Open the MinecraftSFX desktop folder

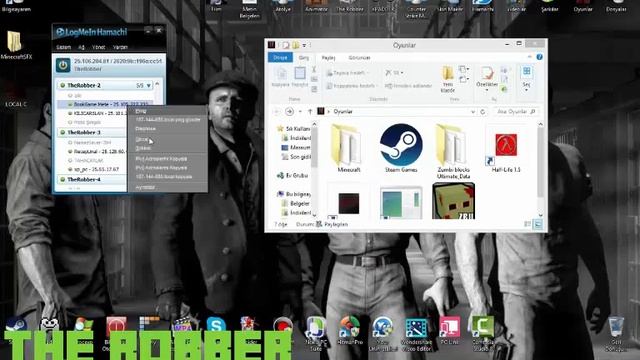coord(16,45)
